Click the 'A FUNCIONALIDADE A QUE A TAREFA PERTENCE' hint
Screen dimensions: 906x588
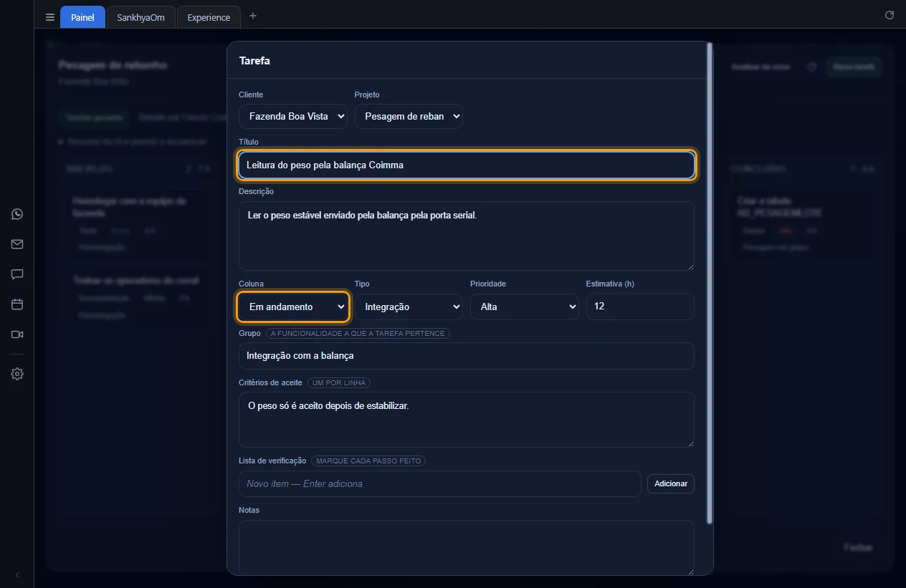pyautogui.click(x=358, y=333)
